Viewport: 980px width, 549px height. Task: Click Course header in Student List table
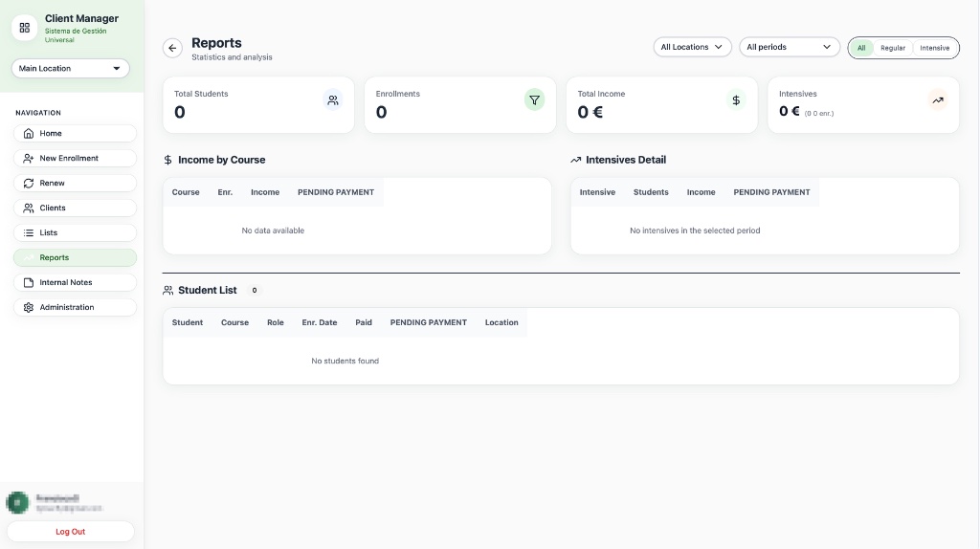[235, 323]
